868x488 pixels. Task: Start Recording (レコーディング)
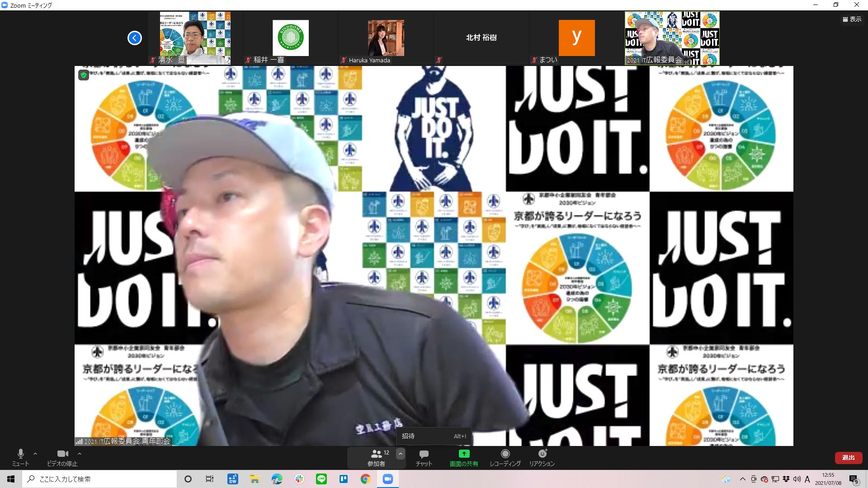tap(505, 457)
